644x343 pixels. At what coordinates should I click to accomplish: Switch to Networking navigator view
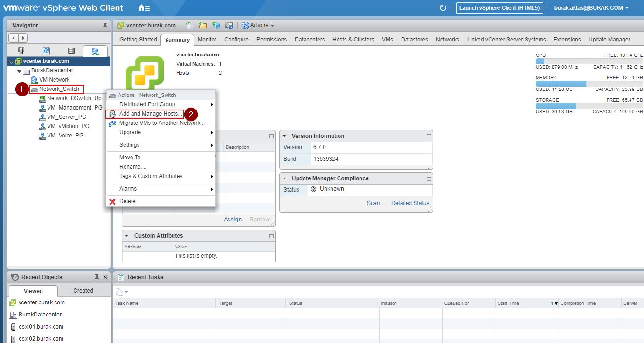pyautogui.click(x=95, y=51)
